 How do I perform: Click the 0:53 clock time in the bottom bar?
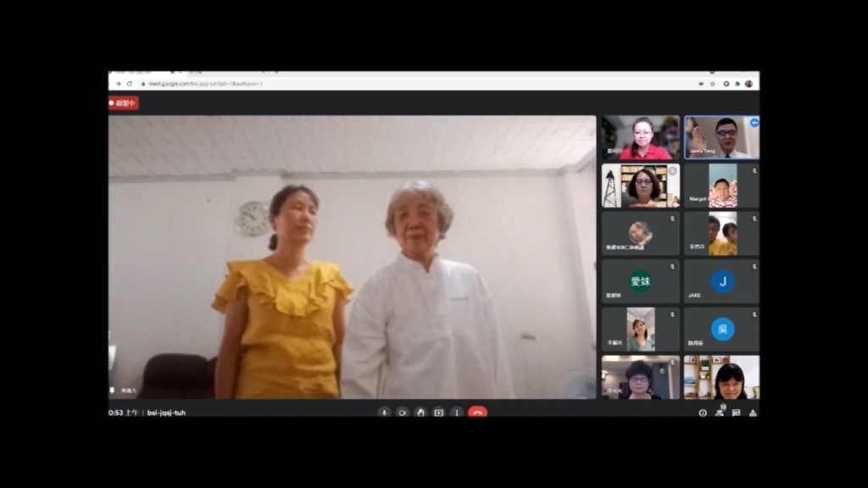[124, 413]
